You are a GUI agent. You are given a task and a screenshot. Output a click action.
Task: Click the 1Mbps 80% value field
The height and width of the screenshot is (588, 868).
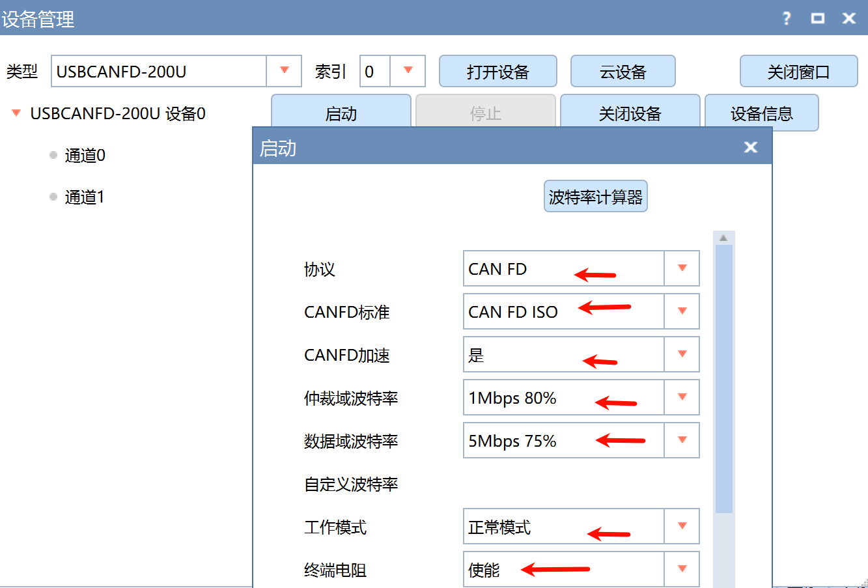564,397
